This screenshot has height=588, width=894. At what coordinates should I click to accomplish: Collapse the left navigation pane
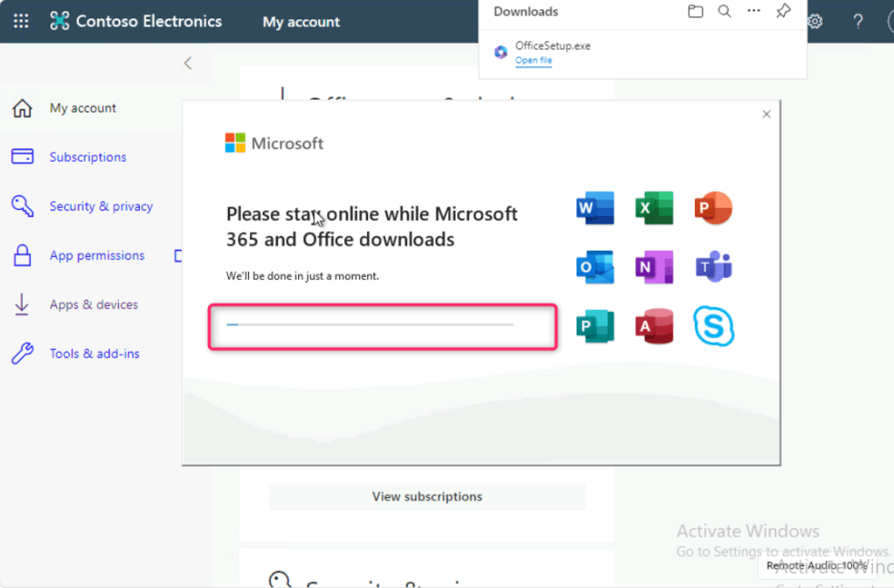coord(187,63)
